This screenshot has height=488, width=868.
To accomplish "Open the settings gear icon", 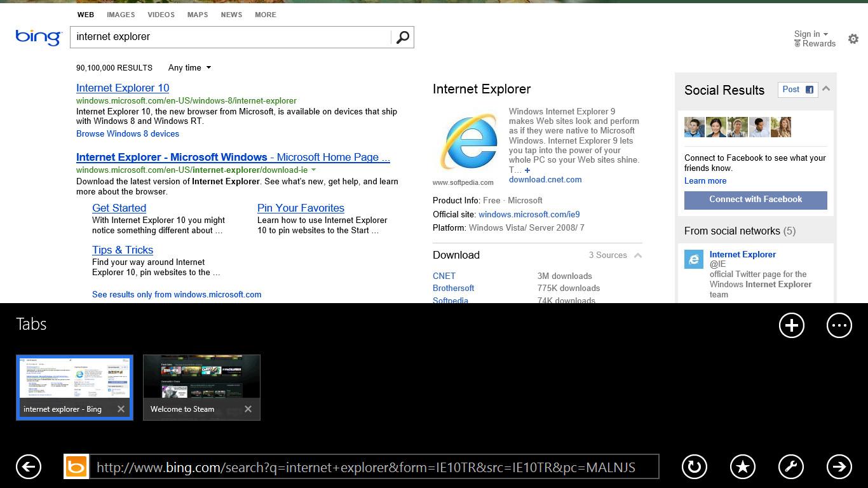I will click(x=853, y=39).
